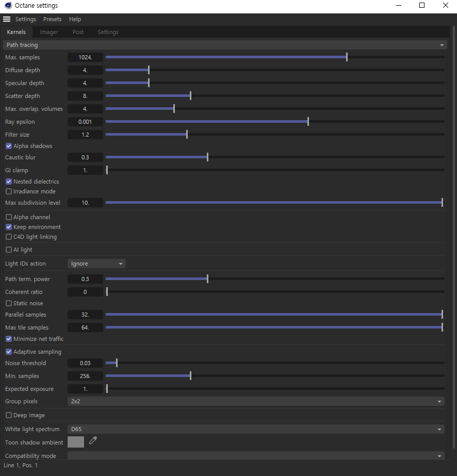Image resolution: width=457 pixels, height=476 pixels.
Task: Click the Specular depth slider handle
Action: (x=149, y=83)
